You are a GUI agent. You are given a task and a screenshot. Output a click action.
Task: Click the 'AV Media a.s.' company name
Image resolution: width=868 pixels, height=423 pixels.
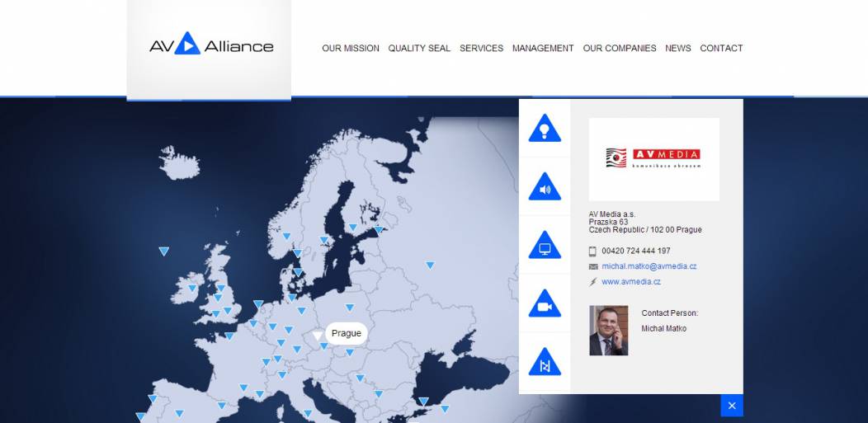(x=612, y=214)
